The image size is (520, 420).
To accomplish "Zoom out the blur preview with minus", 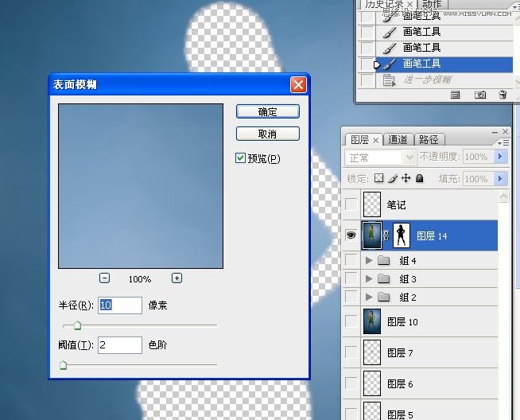I will (x=104, y=278).
